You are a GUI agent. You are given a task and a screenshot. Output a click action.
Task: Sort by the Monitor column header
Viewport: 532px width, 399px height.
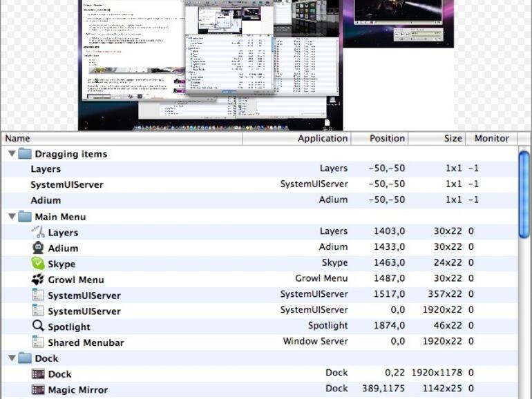491,138
